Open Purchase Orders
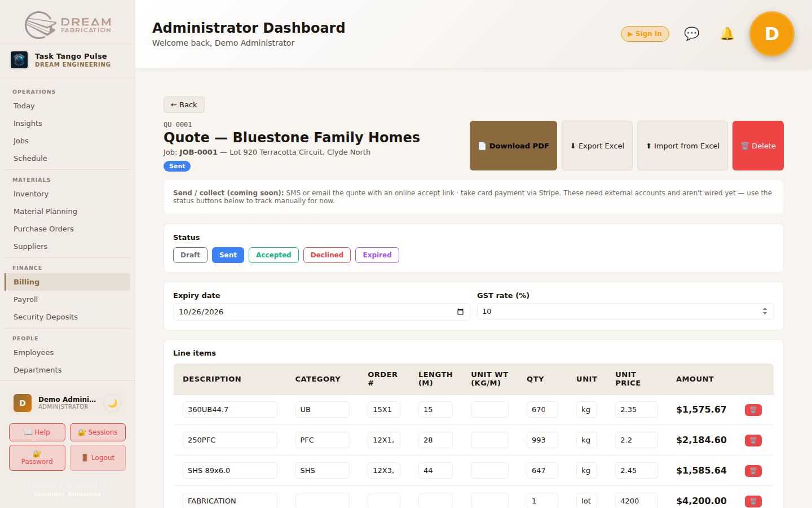Viewport: 812px width, 508px height. point(67,229)
